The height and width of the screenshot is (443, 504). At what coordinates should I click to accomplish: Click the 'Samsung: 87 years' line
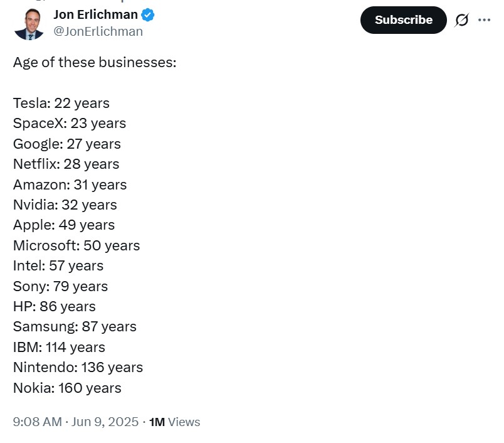[75, 327]
